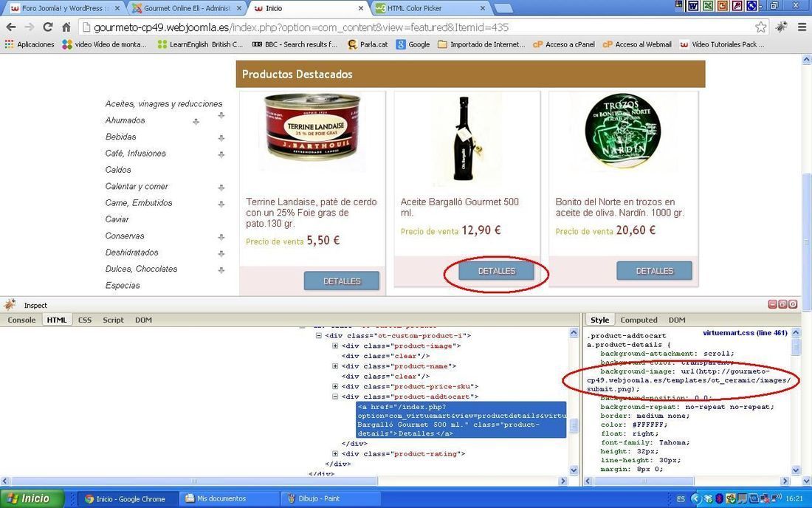Open the Especias category link
Viewport: 812px width, 508px height.
pyautogui.click(x=123, y=285)
